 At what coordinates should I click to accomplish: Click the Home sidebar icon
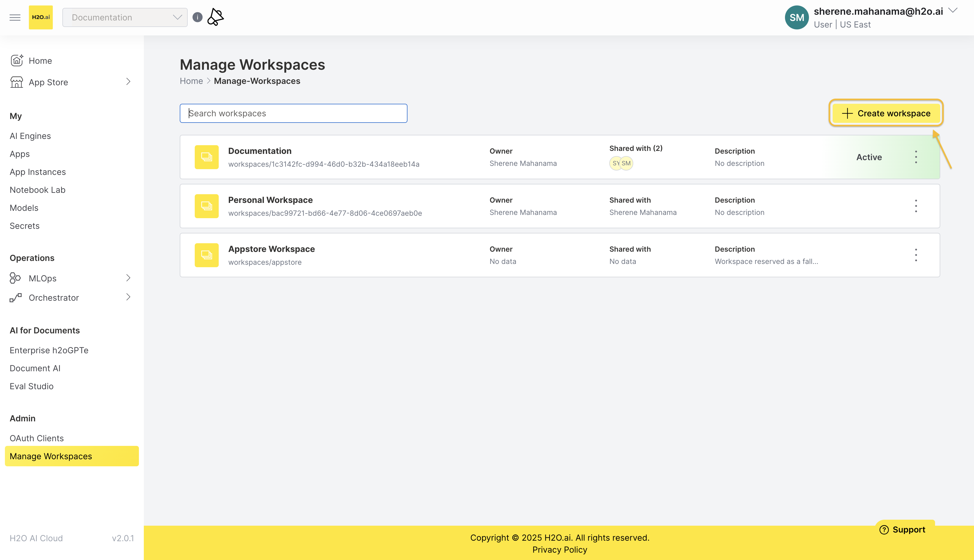point(17,60)
